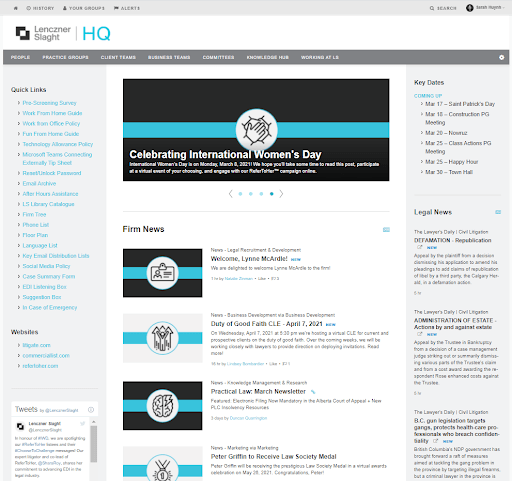Click the Lenczner Slaght HQ logo
The width and height of the screenshot is (512, 481).
tap(63, 33)
